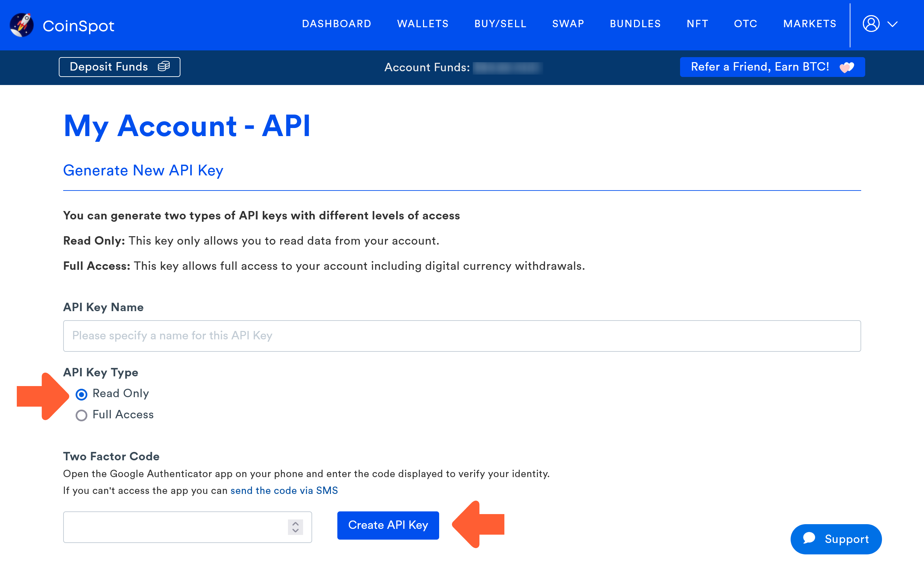Select the Full Access radio button
Viewport: 924px width, 588px height.
81,415
